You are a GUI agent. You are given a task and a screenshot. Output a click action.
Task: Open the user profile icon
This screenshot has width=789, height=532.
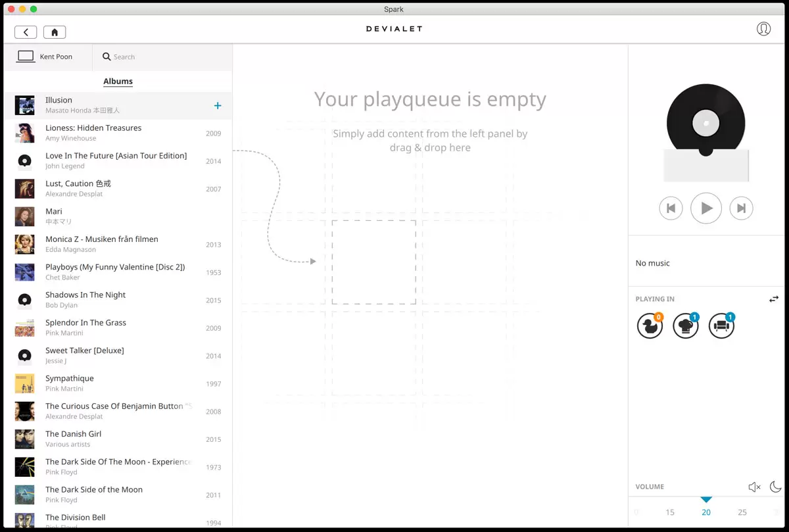pos(763,29)
